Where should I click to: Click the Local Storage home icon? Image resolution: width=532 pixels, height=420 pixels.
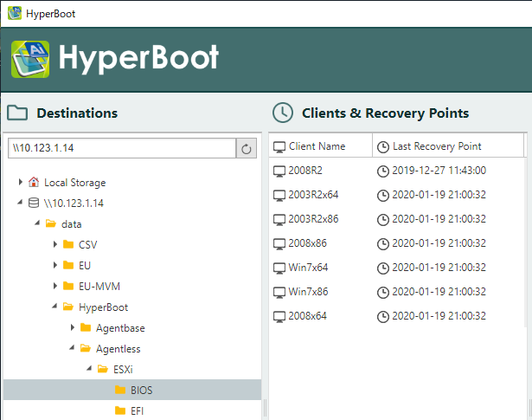(34, 183)
